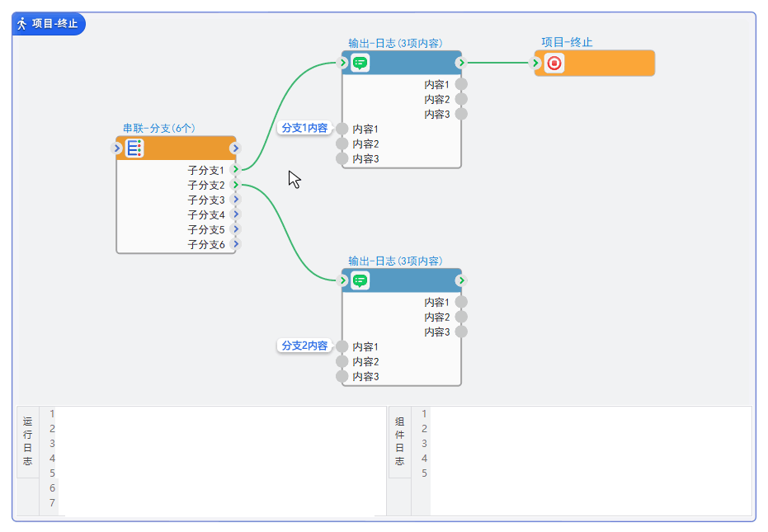Click the 子分支3 output port arrow
The height and width of the screenshot is (532, 768).
[236, 200]
